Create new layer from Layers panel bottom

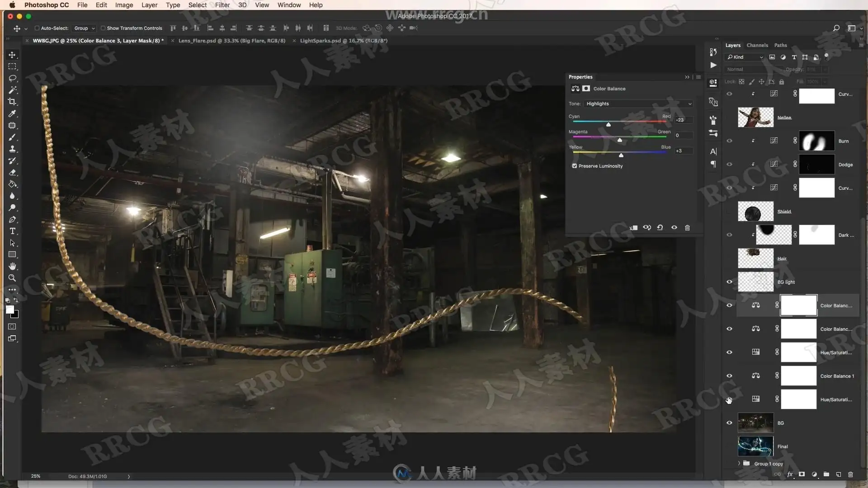[839, 474]
